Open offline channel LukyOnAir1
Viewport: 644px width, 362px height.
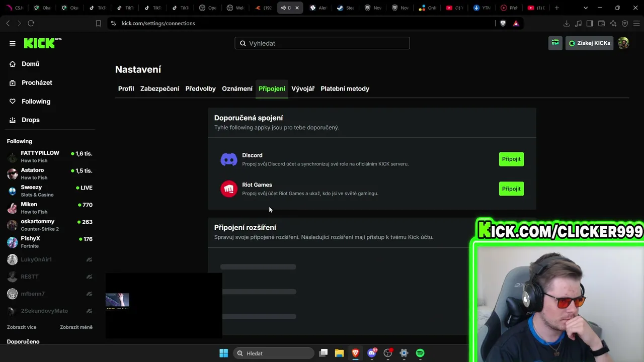point(50,259)
